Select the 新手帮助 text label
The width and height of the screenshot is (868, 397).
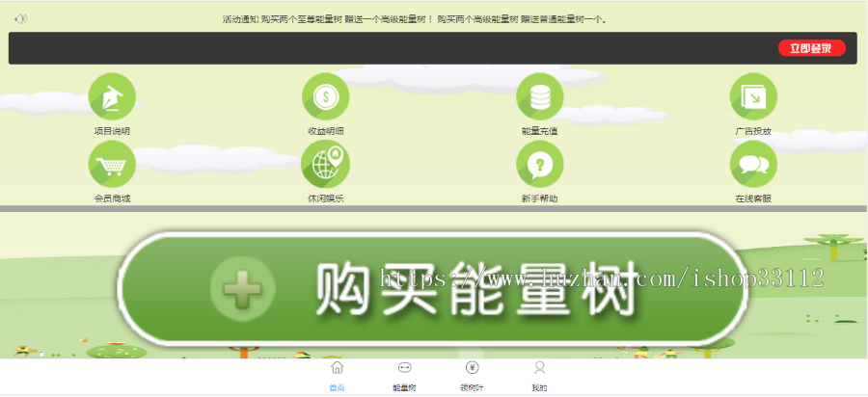point(540,198)
